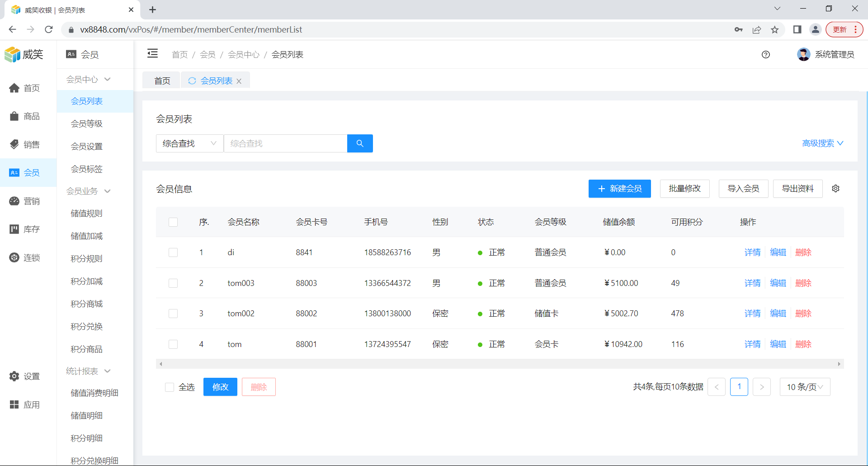The width and height of the screenshot is (868, 466).
Task: Open the 10 条/页 page size dropdown
Action: click(x=805, y=387)
